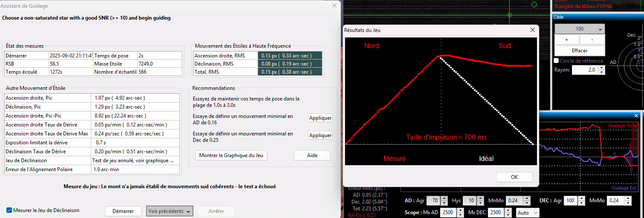Click the DEC Agr field showing 100
This screenshot has height=218, width=644.
pos(571,201)
